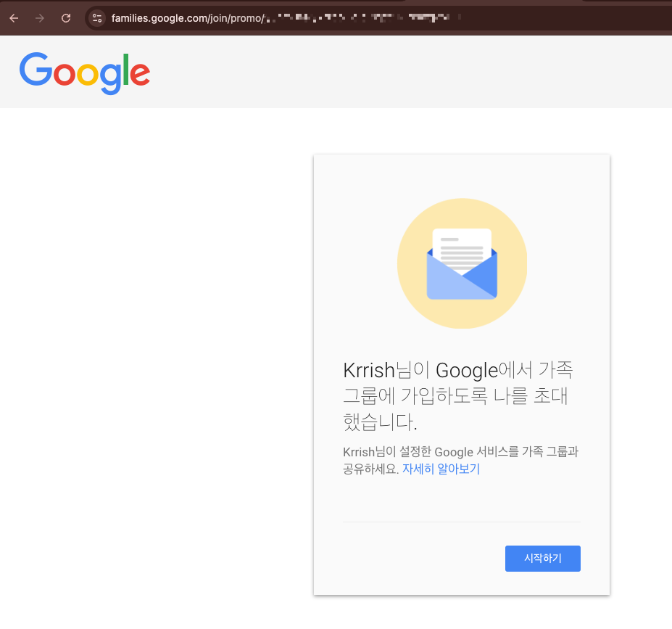This screenshot has width=672, height=629.
Task: Click the invitation heading starting with Krrish님이 Google에서
Action: tap(457, 395)
